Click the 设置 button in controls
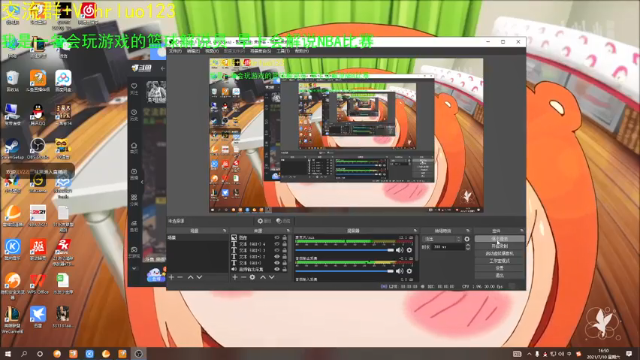The width and height of the screenshot is (640, 360). [500, 268]
